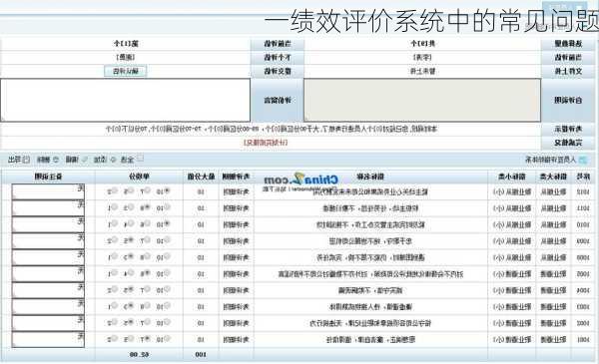
Task: Select score 10 in the 恪守公司 row
Action: pyautogui.click(x=167, y=322)
